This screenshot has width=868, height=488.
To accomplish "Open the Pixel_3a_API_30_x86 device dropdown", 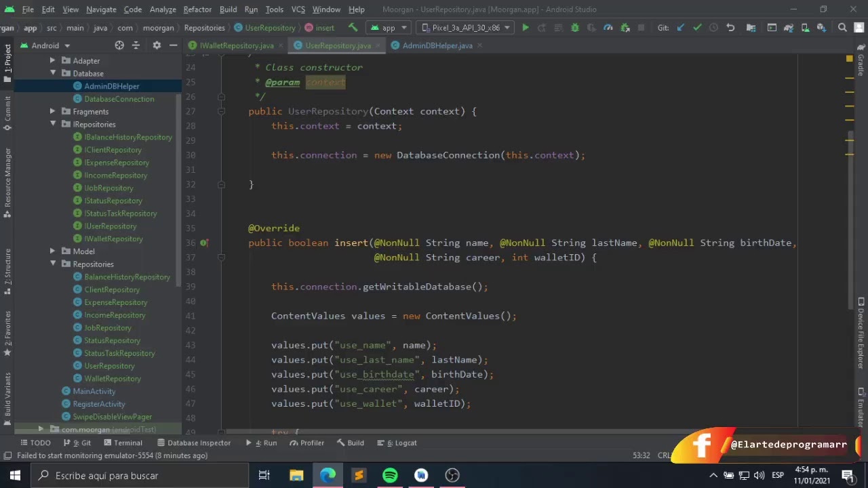I will [466, 28].
